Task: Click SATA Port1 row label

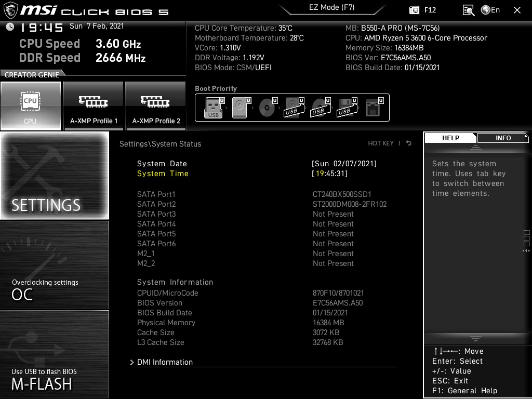Action: (156, 194)
